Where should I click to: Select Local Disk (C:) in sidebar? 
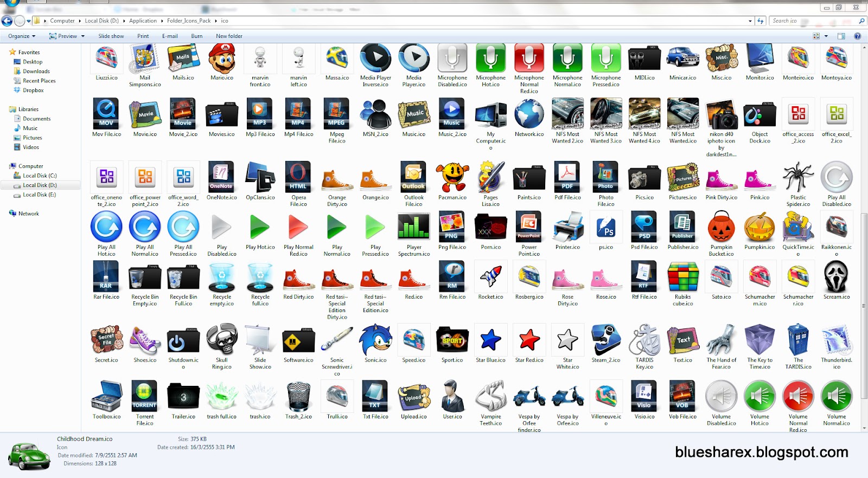[40, 176]
